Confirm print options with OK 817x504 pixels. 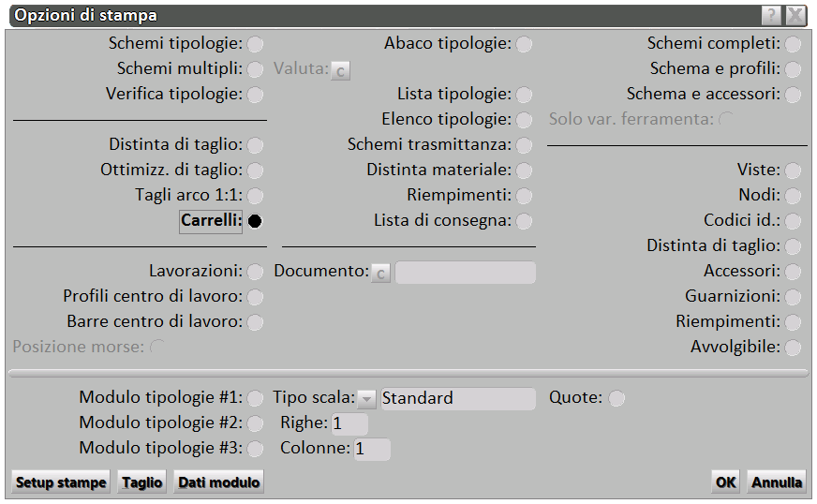pos(725,482)
